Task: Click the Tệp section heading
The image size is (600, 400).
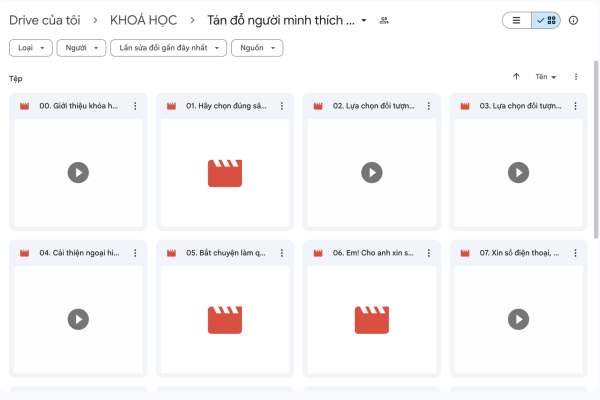Action: point(16,79)
